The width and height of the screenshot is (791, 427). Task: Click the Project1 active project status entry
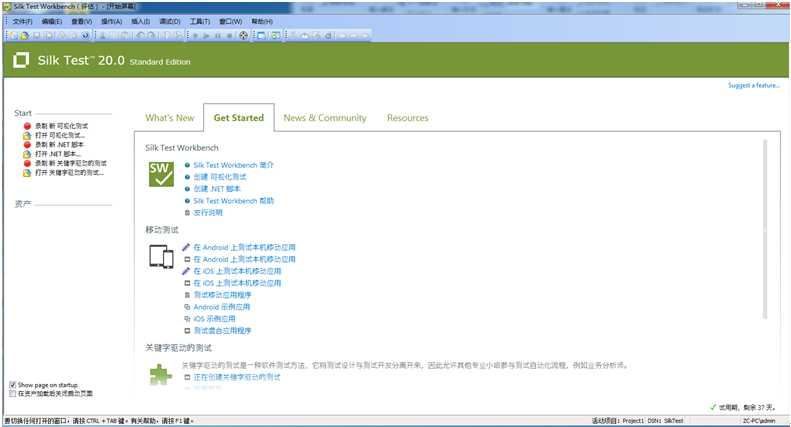[x=618, y=420]
